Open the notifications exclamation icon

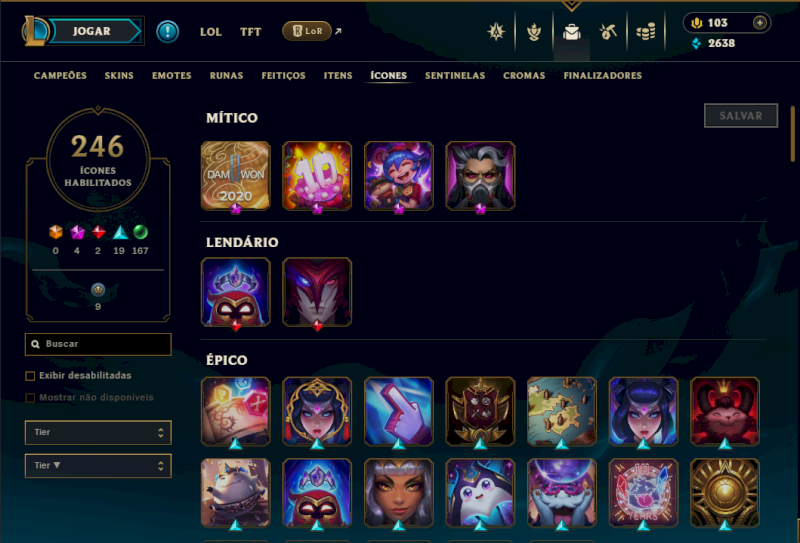click(167, 32)
